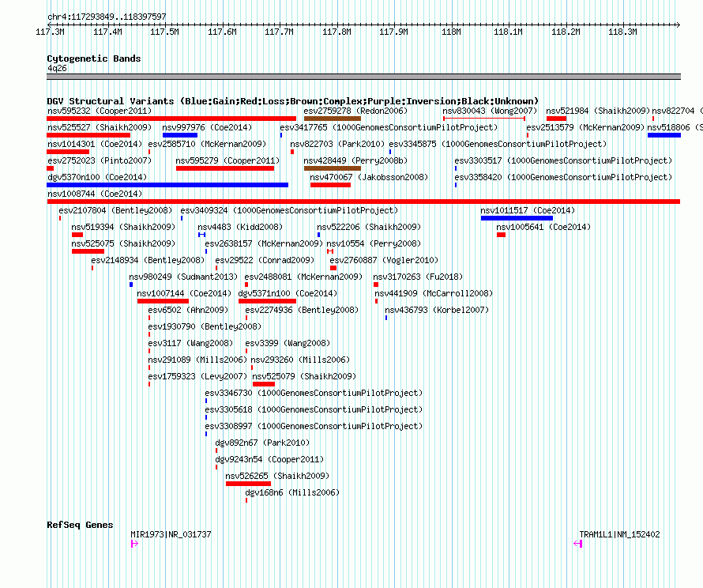Click the MIR1973 gene arrow glyph
Image resolution: width=703 pixels, height=588 pixels.
click(134, 544)
